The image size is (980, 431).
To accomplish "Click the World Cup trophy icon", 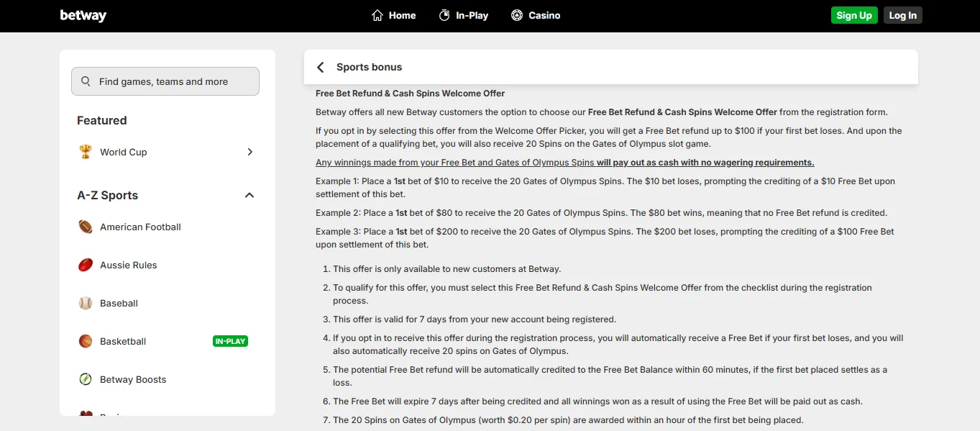I will coord(86,152).
